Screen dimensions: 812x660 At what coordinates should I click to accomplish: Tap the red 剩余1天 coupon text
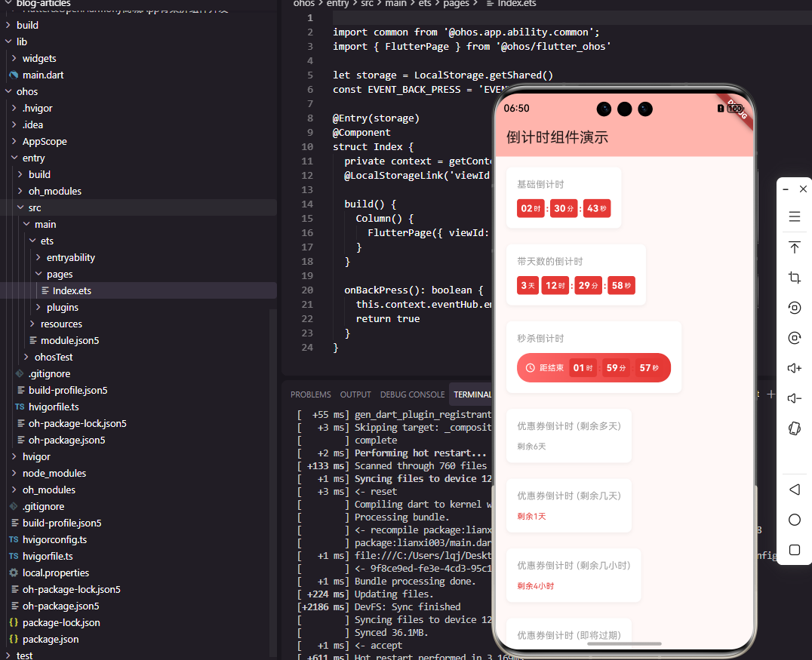click(531, 516)
